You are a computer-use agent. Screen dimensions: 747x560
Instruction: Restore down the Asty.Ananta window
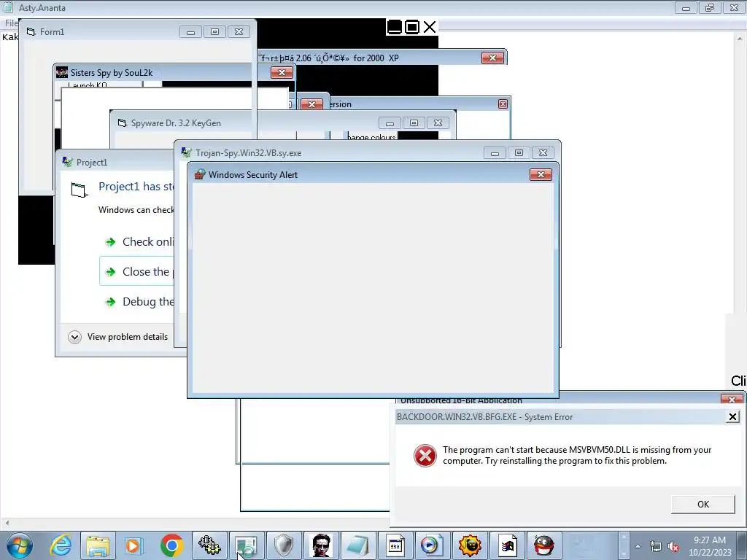[x=710, y=7]
